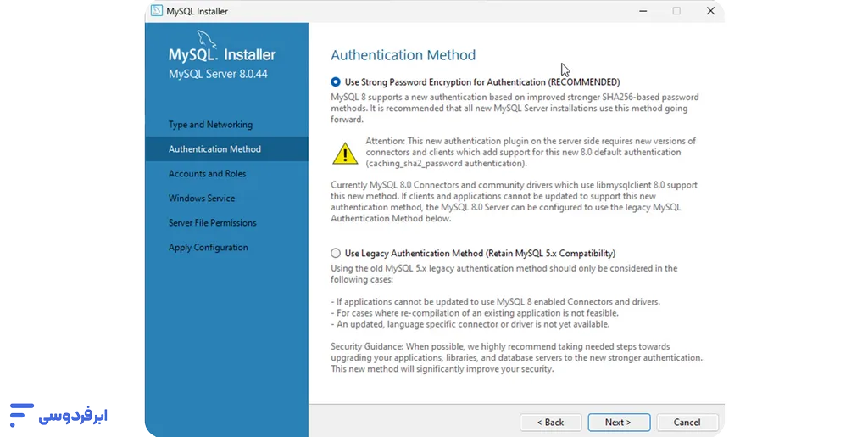Click the MySQL dolphin logo in sidebar
Screen dimensions: 868x437
tap(206, 39)
